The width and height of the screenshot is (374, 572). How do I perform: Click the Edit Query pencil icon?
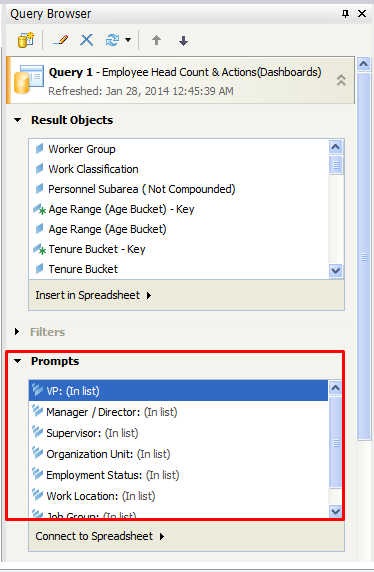61,40
